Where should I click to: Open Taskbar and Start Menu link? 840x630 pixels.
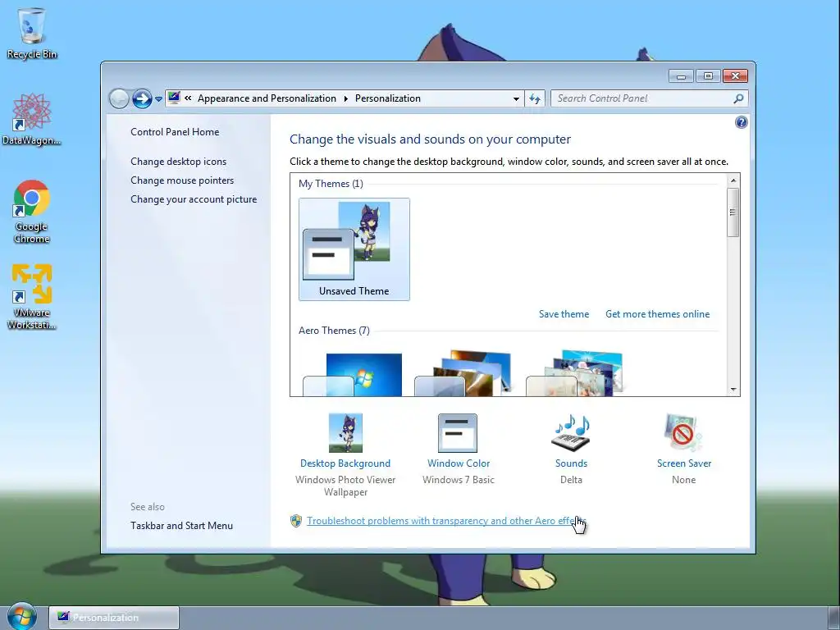coord(181,526)
